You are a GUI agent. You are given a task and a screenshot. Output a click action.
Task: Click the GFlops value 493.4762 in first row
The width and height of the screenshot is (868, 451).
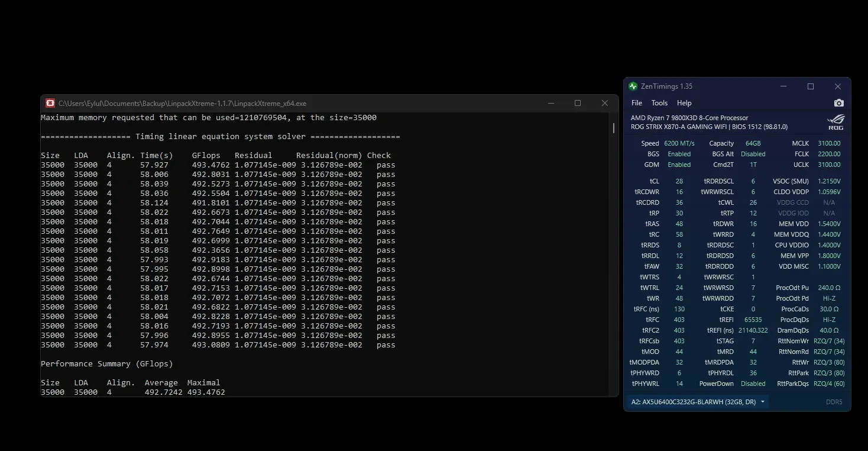[x=211, y=165]
